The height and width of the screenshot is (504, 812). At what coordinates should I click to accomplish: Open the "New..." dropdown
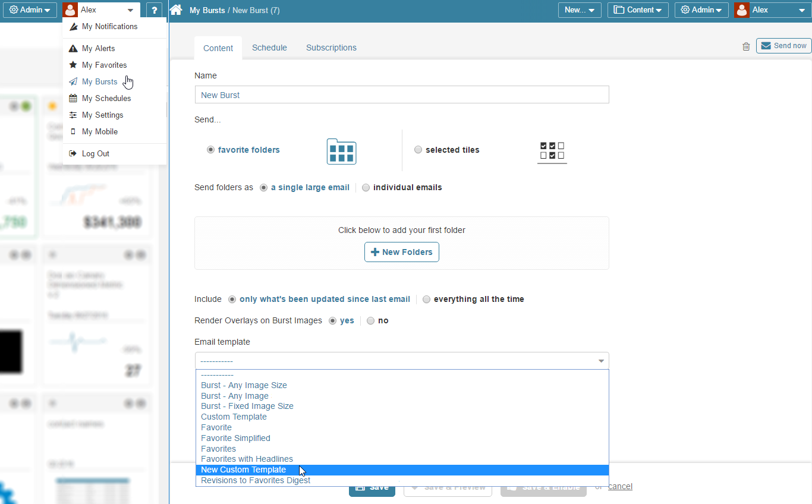point(580,10)
